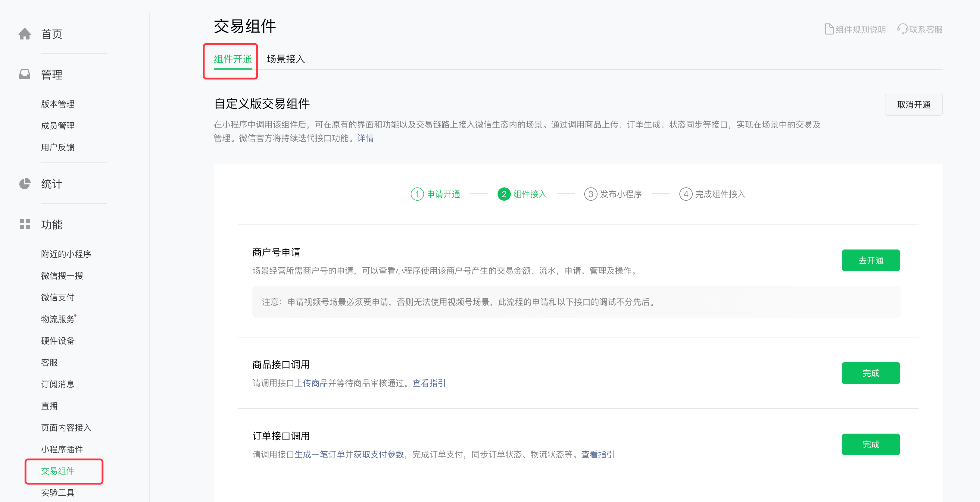Click 完成 button for 订单接口调用
Screen dimensions: 980x502
870,444
